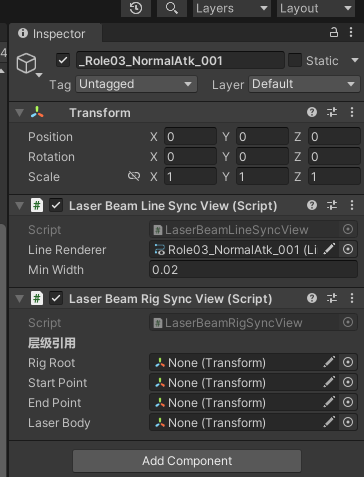Open the undo history icon

[136, 8]
